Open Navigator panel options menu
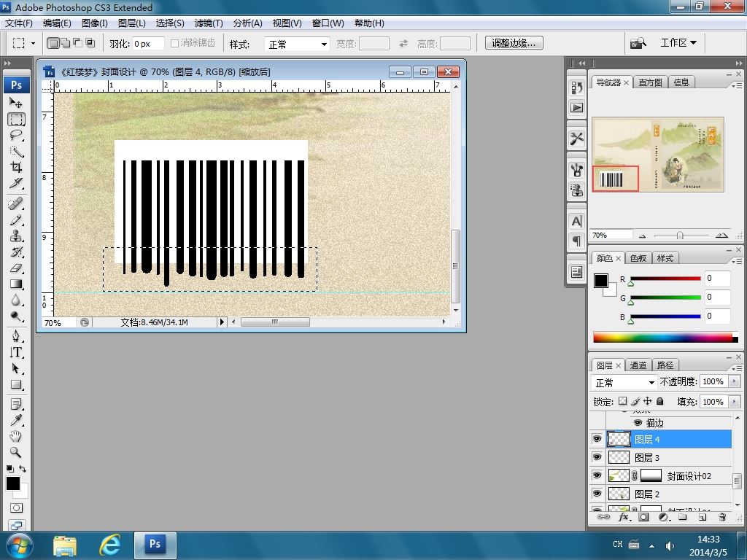The height and width of the screenshot is (560, 747). click(x=737, y=85)
